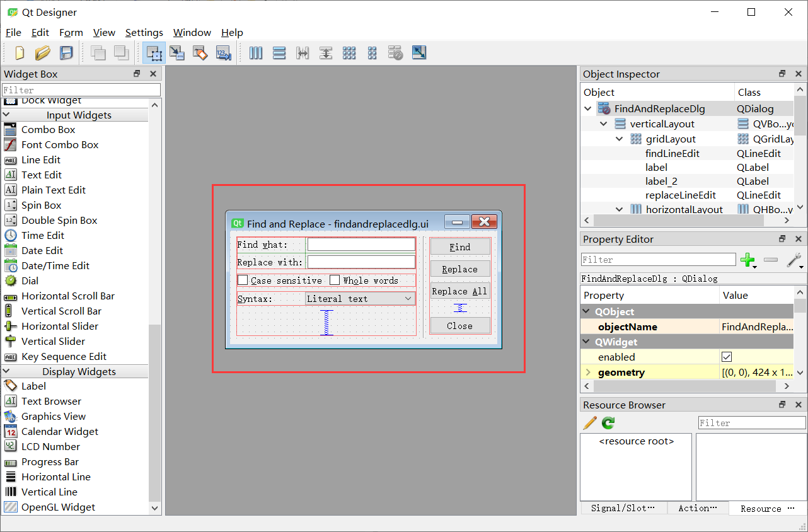
Task: Toggle the Whole words checkbox
Action: pyautogui.click(x=335, y=280)
